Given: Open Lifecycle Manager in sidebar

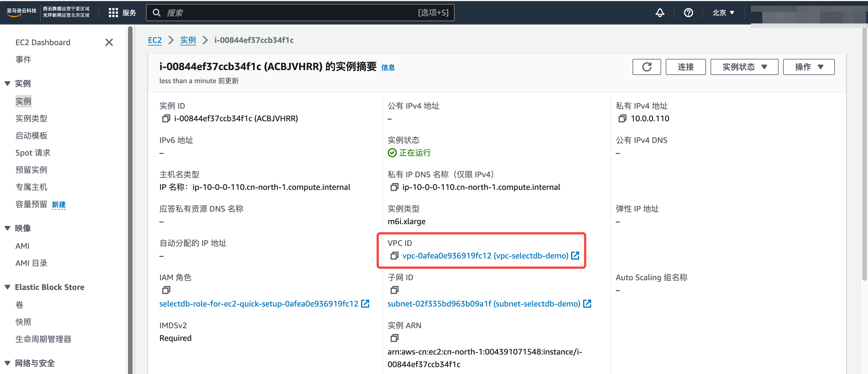Looking at the screenshot, I should [43, 339].
